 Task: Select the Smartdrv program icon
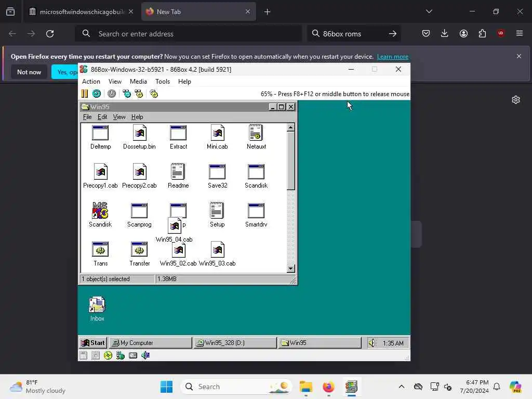coord(256,215)
